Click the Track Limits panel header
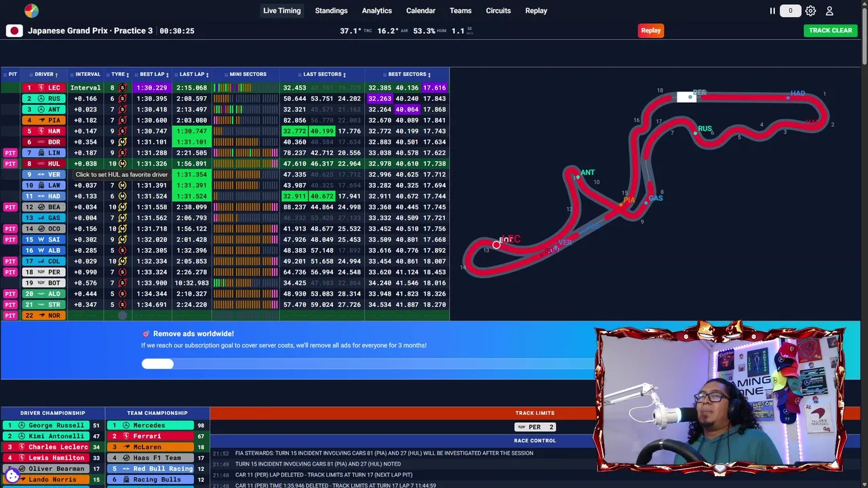Screen dimensions: 868x488 click(535, 413)
